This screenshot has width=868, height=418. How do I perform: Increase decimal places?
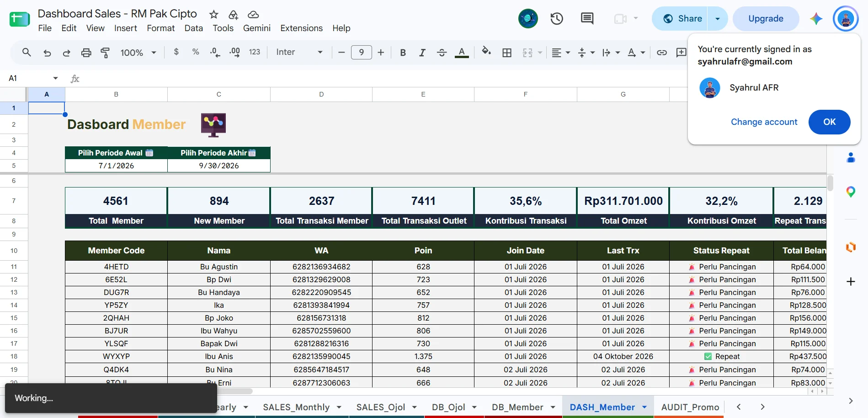point(234,52)
